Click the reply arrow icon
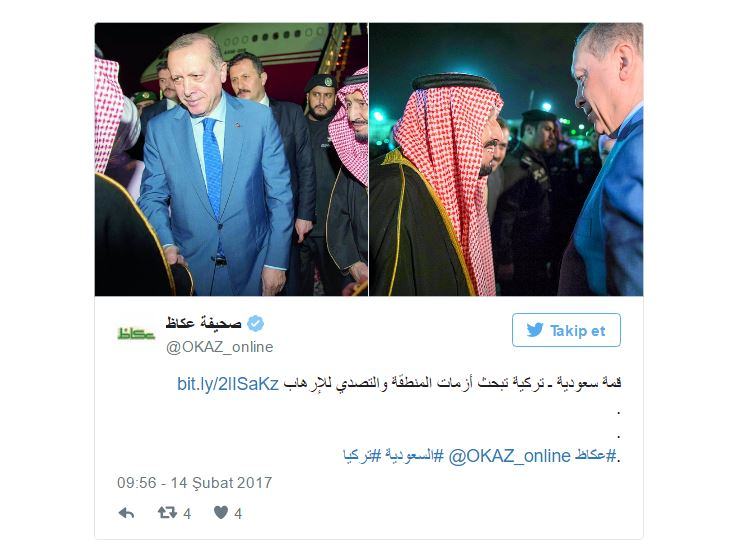 click(x=126, y=513)
